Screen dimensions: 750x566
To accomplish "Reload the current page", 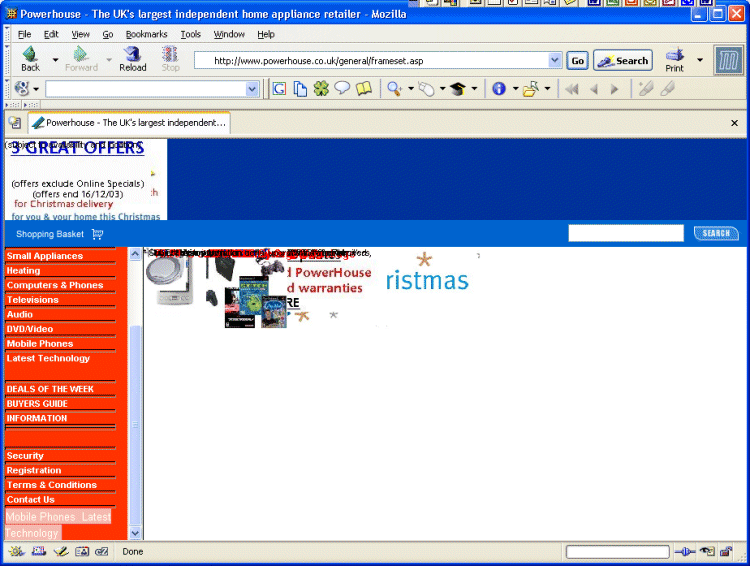I will tap(132, 59).
